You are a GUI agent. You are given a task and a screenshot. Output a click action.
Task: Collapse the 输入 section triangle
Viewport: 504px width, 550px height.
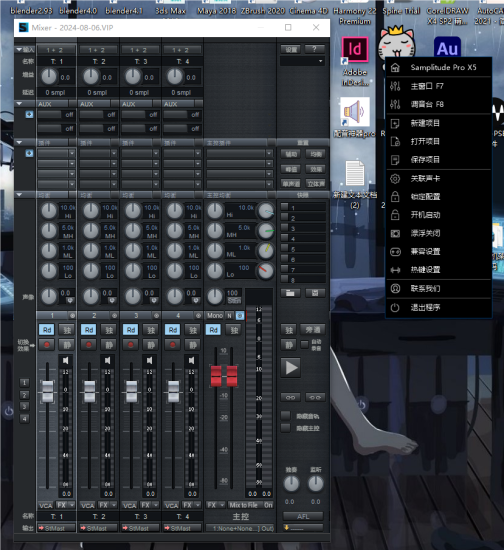coord(19,49)
